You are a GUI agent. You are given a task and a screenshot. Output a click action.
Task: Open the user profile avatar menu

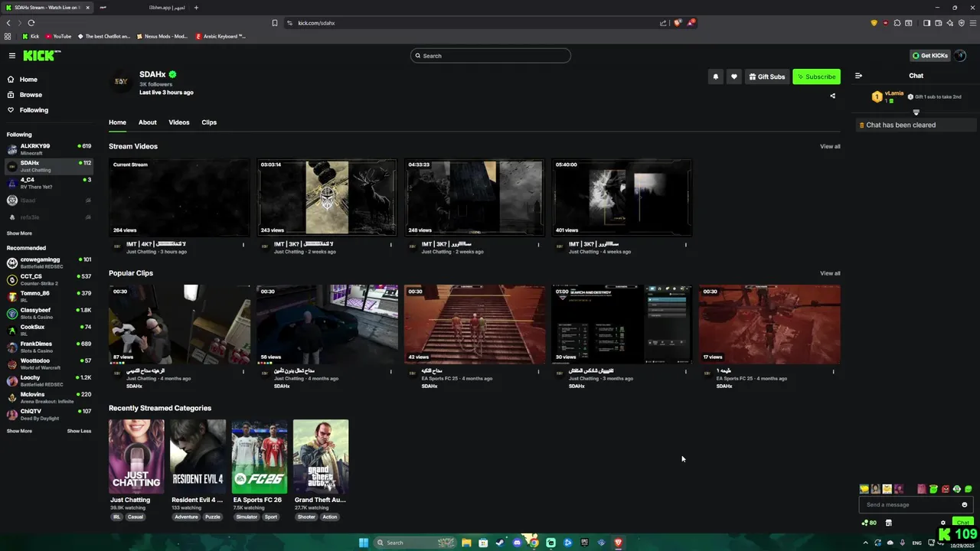point(960,56)
